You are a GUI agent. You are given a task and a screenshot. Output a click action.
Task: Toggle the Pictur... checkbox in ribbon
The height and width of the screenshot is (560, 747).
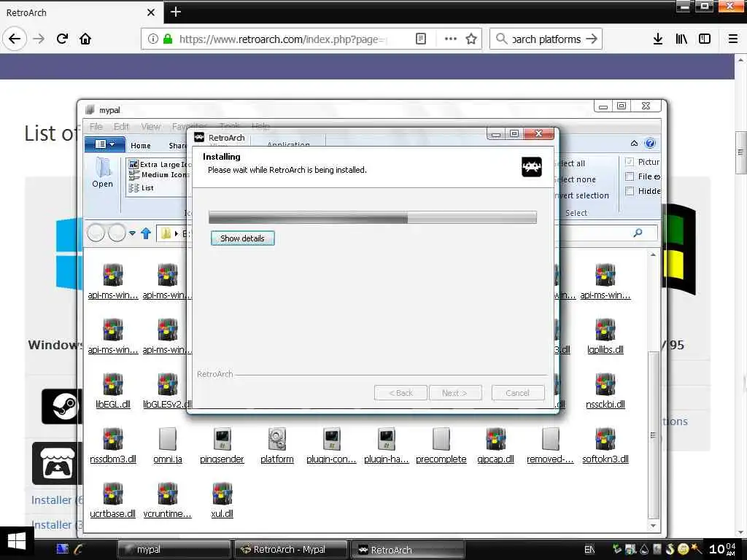tap(629, 162)
